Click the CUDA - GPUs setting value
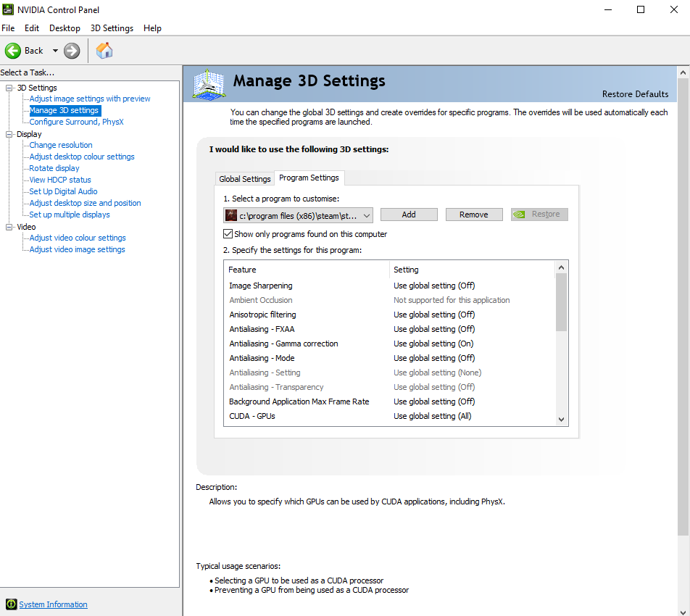The image size is (690, 616). click(432, 416)
